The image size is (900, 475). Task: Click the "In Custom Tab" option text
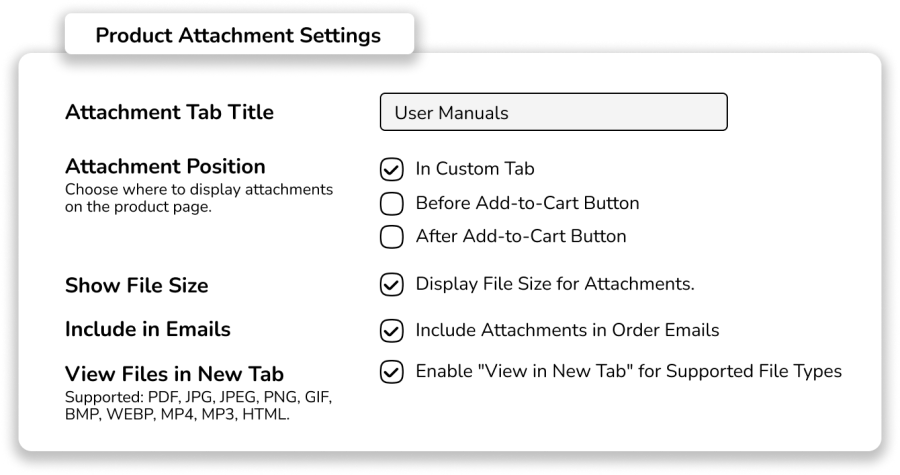tap(475, 169)
